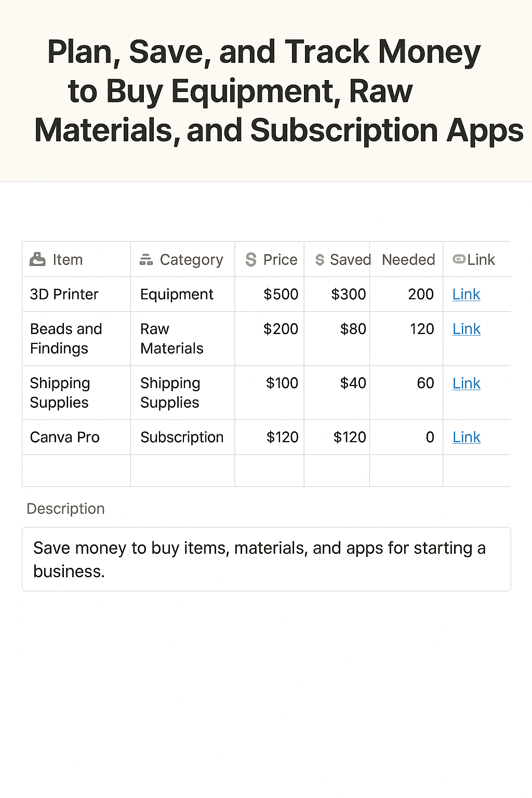Click the Price column dollar icon
The image size is (532, 798).
tap(251, 259)
